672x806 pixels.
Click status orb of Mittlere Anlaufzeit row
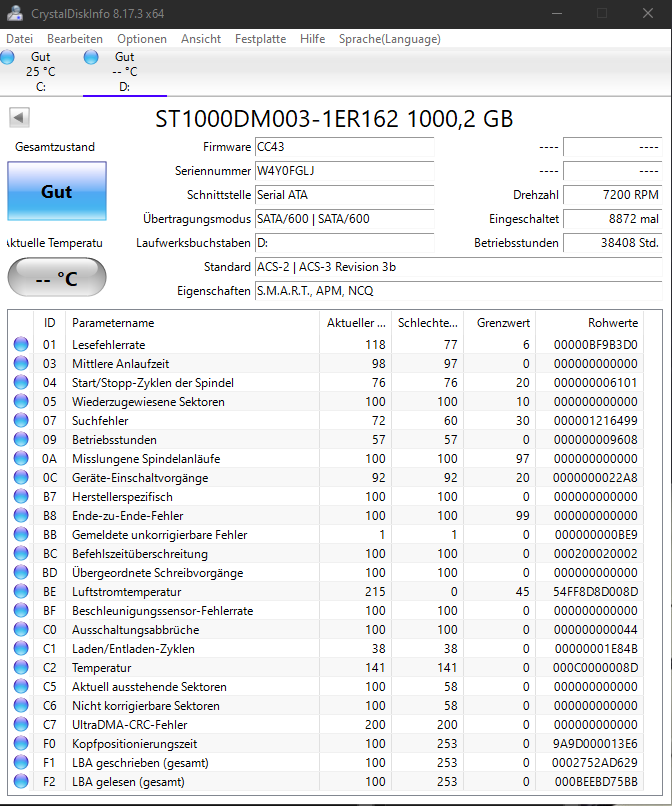[x=21, y=363]
